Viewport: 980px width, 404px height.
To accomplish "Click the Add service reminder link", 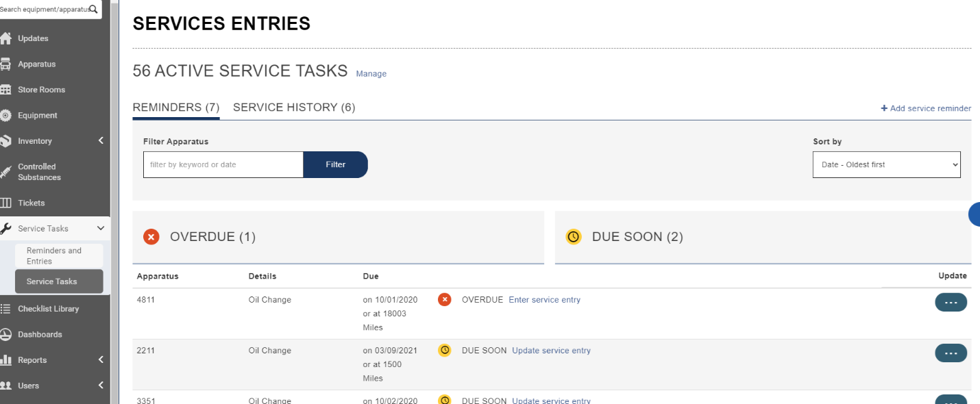I will click(x=926, y=108).
